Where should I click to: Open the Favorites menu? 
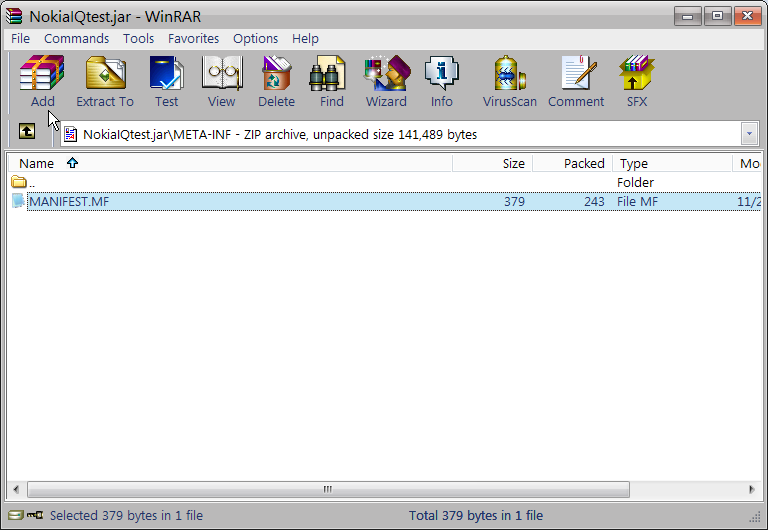(193, 38)
